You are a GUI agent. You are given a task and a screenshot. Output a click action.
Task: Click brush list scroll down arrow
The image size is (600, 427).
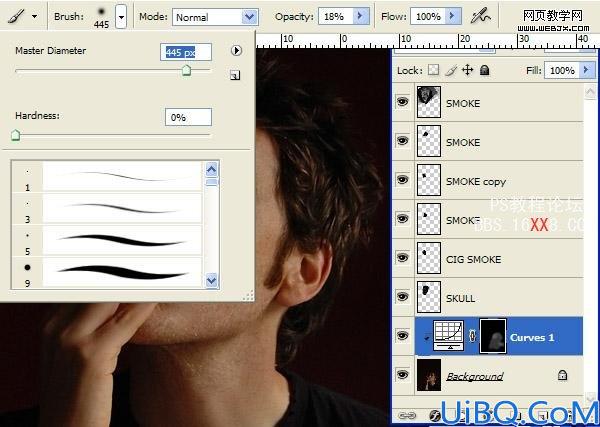[x=212, y=280]
